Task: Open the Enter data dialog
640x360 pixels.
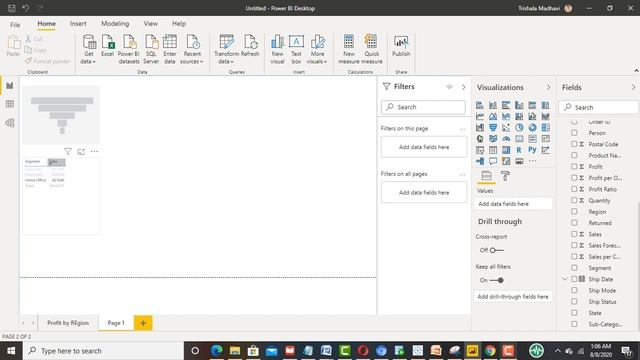Action: coord(170,49)
